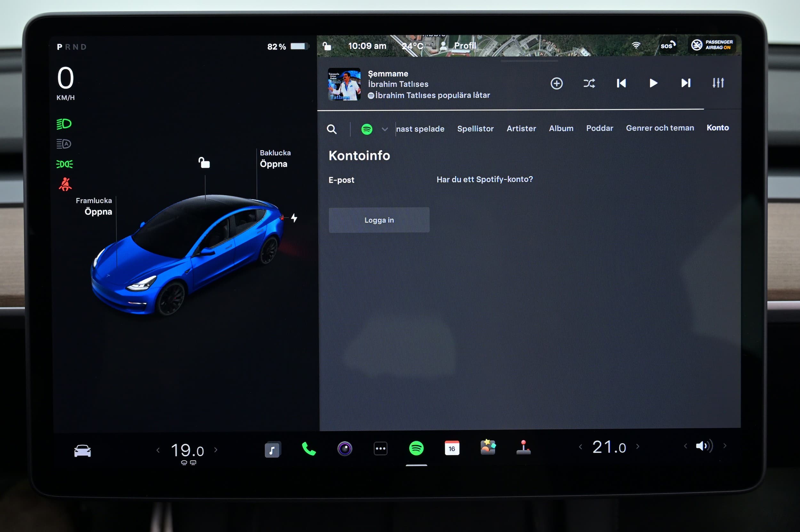Image resolution: width=800 pixels, height=532 pixels.
Task: Tap the Şemmame album artwork thumbnail
Action: 344,84
